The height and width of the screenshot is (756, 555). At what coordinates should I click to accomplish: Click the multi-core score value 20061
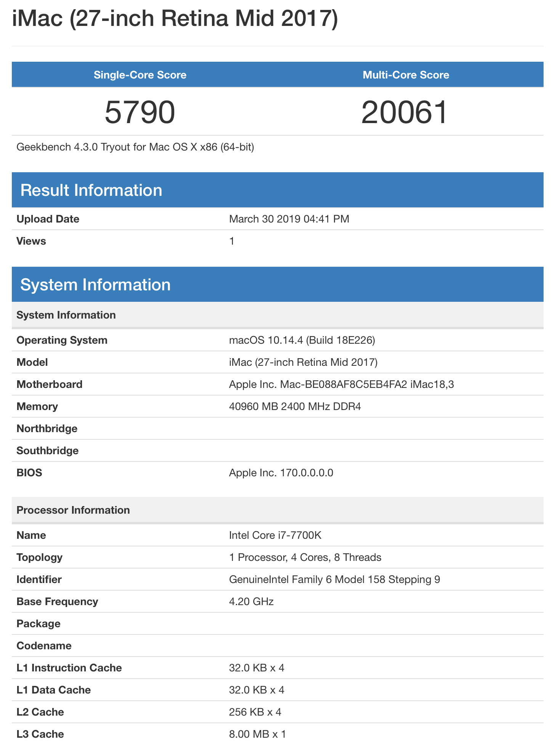404,112
